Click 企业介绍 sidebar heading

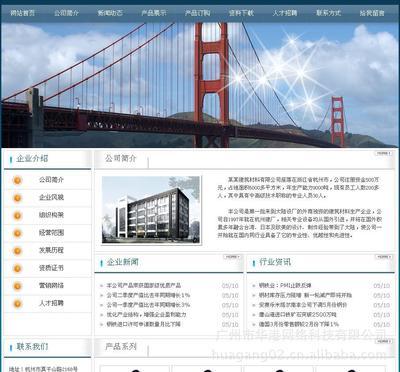coord(32,159)
